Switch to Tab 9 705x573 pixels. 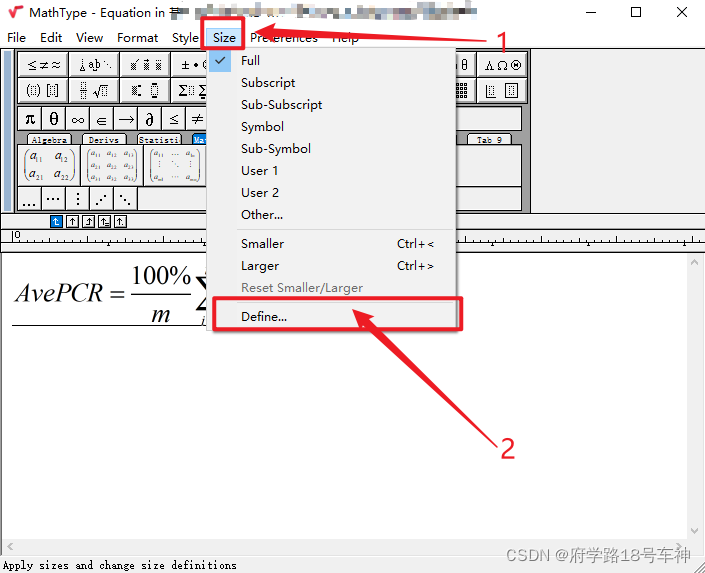[x=489, y=139]
